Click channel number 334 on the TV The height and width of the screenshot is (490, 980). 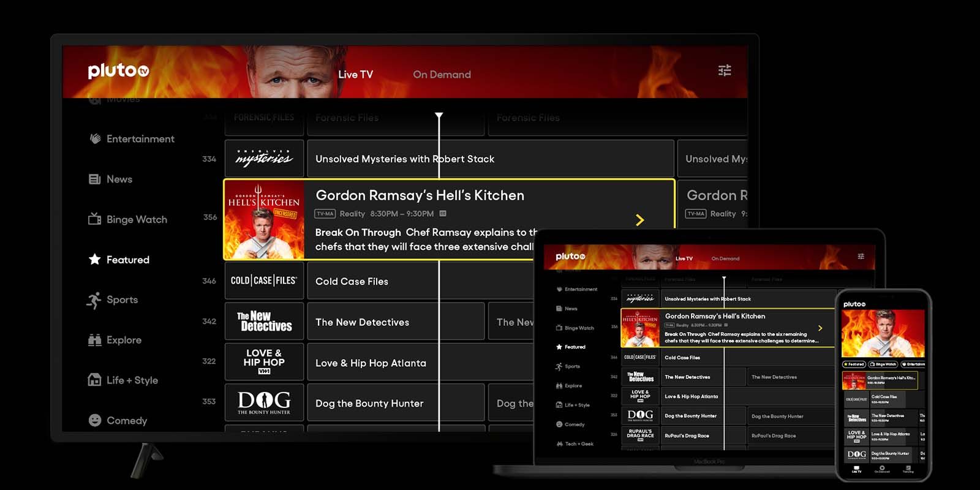(209, 159)
